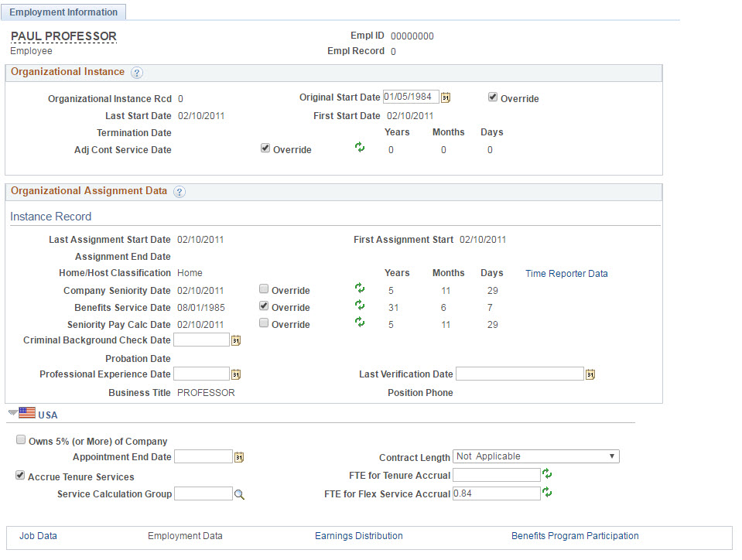The width and height of the screenshot is (742, 560).
Task: Click Last Verification Date field
Action: (520, 374)
